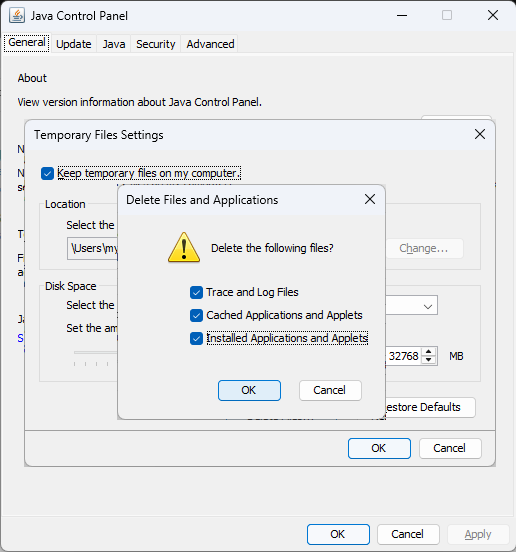This screenshot has width=517, height=552.
Task: Uncheck Trace and Log Files
Action: [x=196, y=292]
